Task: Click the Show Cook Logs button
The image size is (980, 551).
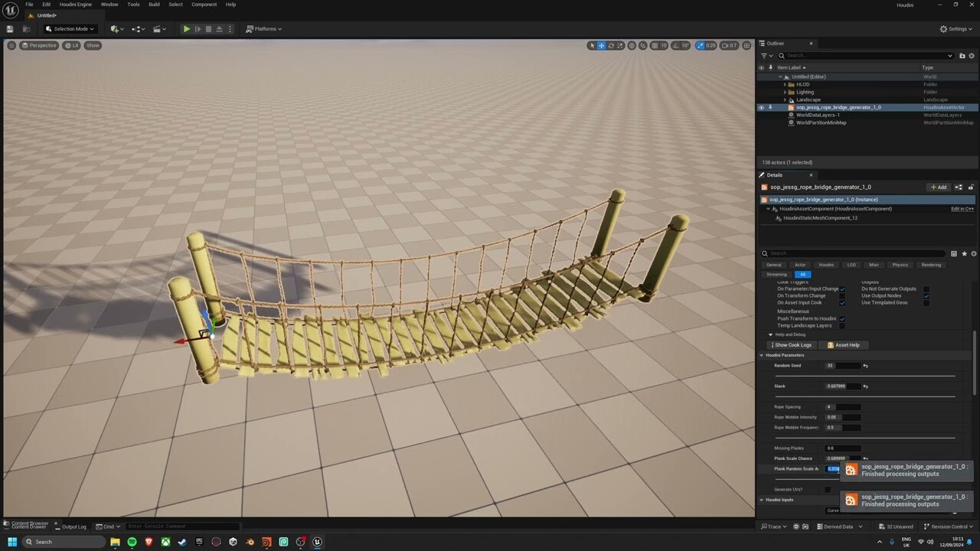Action: click(x=791, y=345)
